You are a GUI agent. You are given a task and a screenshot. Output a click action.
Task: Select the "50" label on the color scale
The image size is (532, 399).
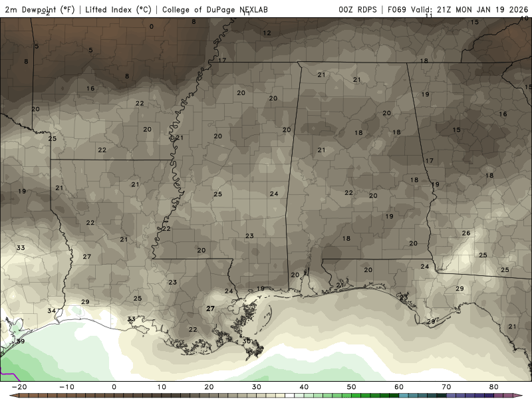tap(352, 387)
